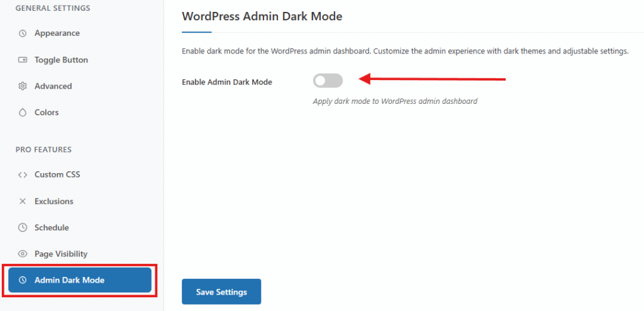The image size is (644, 311).
Task: Click the X icon beside Exclusions
Action: point(23,201)
